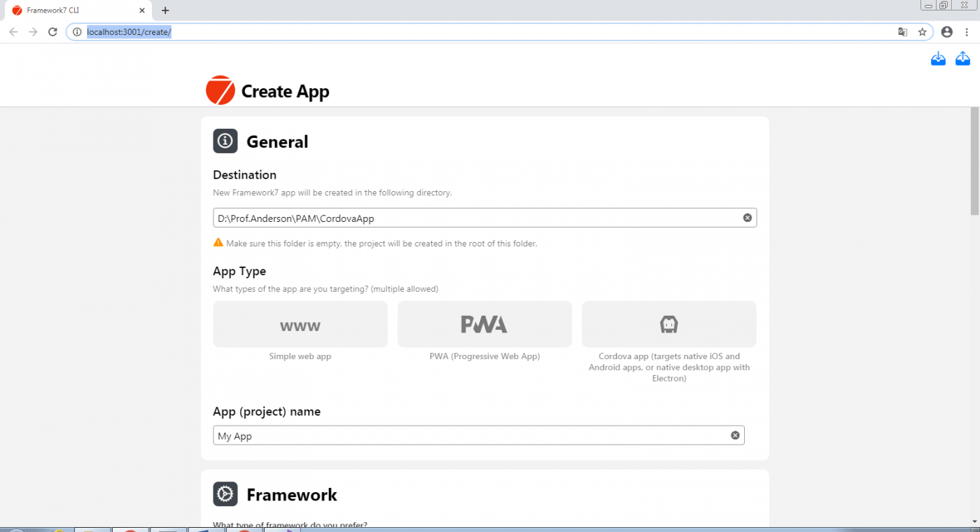Click the 'Create App' page title
Image resolution: width=980 pixels, height=532 pixels.
point(285,91)
